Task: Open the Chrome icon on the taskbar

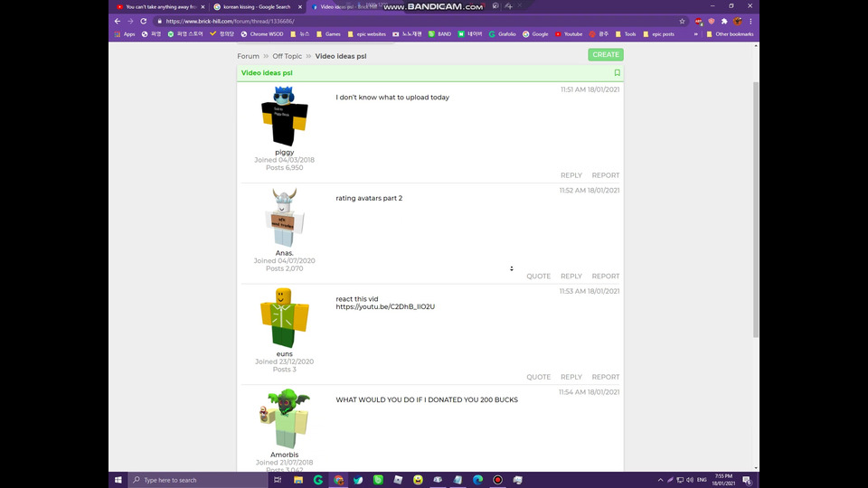Action: pyautogui.click(x=338, y=480)
